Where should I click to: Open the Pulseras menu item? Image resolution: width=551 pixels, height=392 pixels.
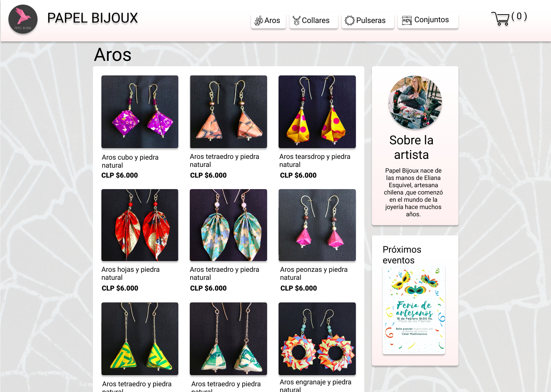pos(368,21)
